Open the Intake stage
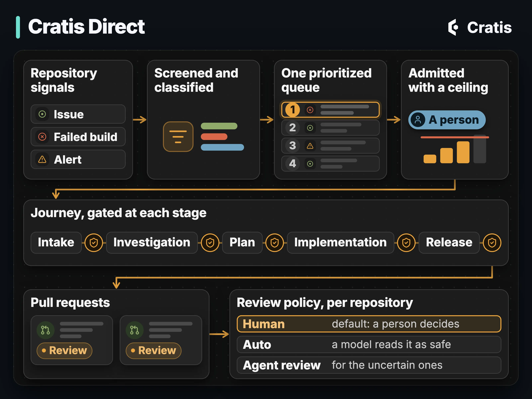Image resolution: width=532 pixels, height=399 pixels. (x=56, y=243)
